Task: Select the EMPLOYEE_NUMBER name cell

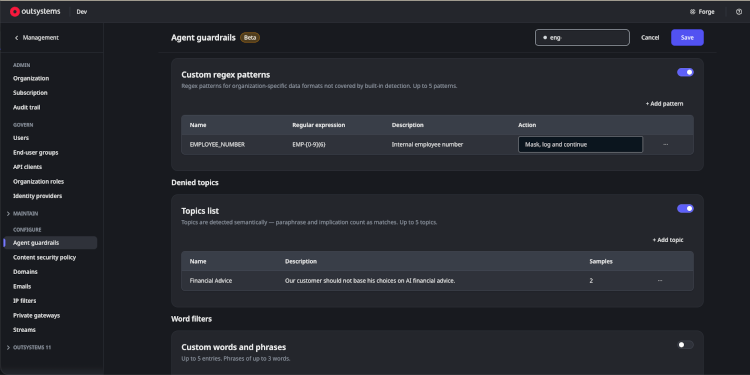Action: (x=217, y=144)
